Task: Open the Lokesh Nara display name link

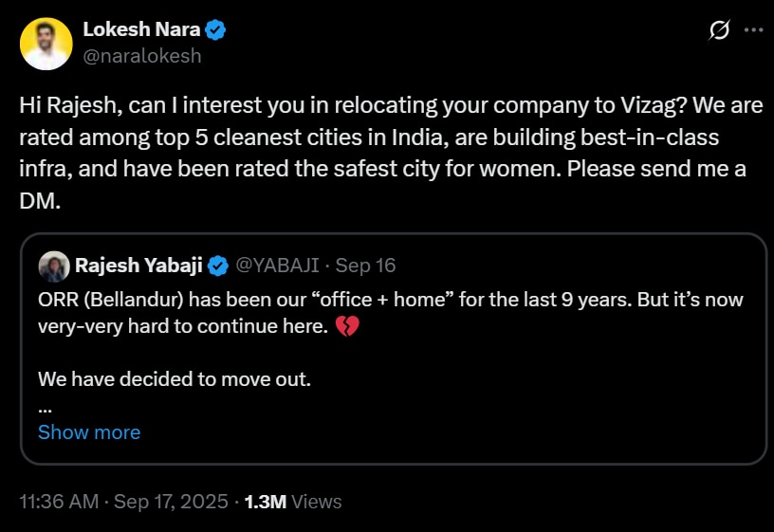Action: pos(141,29)
